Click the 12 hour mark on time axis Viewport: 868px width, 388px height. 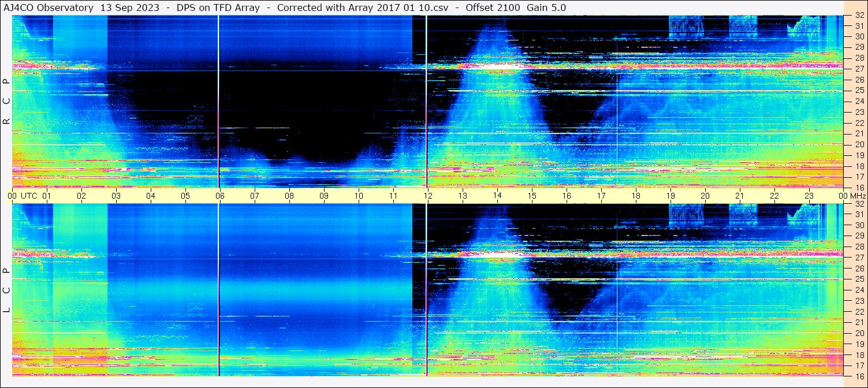click(x=427, y=196)
